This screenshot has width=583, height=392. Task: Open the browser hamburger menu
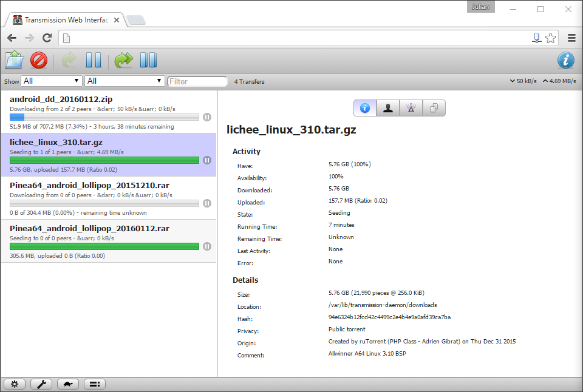(x=571, y=38)
